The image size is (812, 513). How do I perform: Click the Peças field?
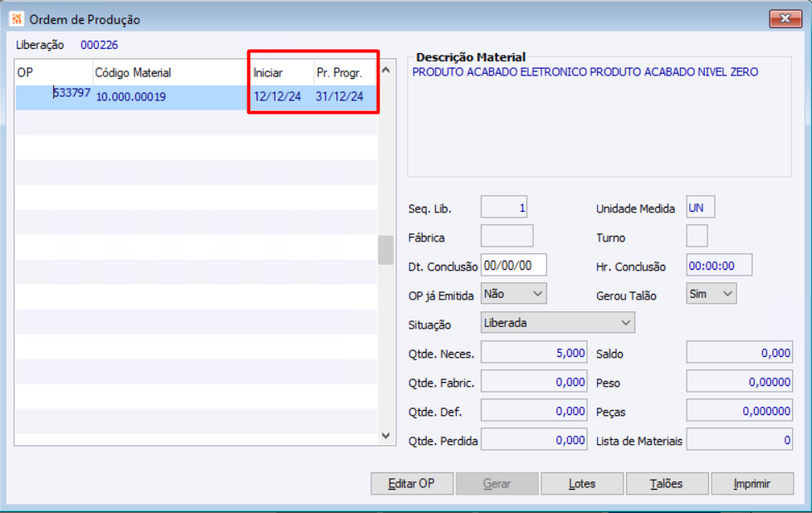[740, 410]
